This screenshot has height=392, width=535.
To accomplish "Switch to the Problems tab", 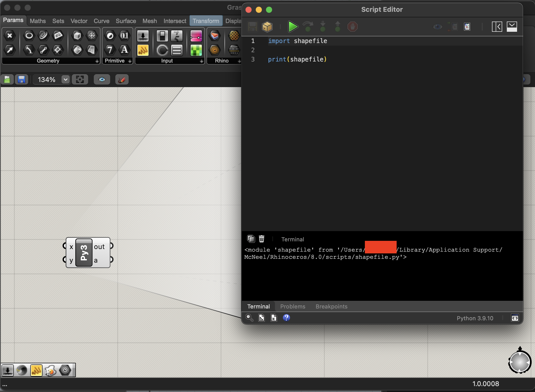I will [293, 306].
